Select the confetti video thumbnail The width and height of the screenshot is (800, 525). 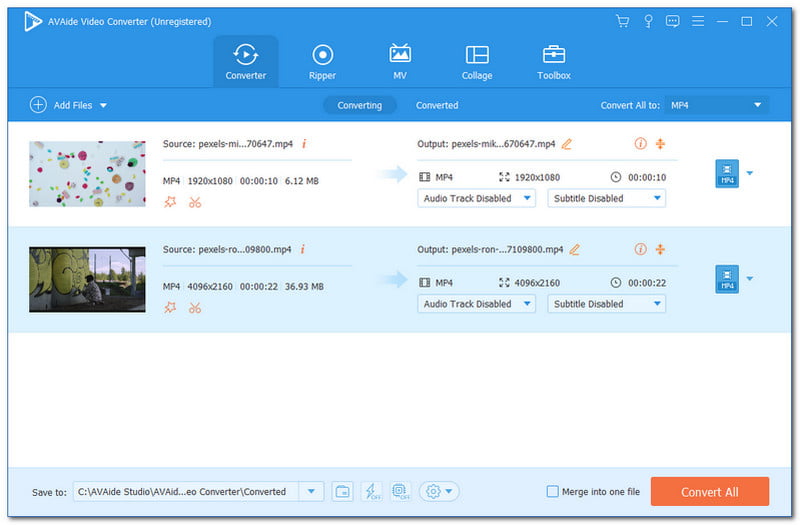coord(87,173)
